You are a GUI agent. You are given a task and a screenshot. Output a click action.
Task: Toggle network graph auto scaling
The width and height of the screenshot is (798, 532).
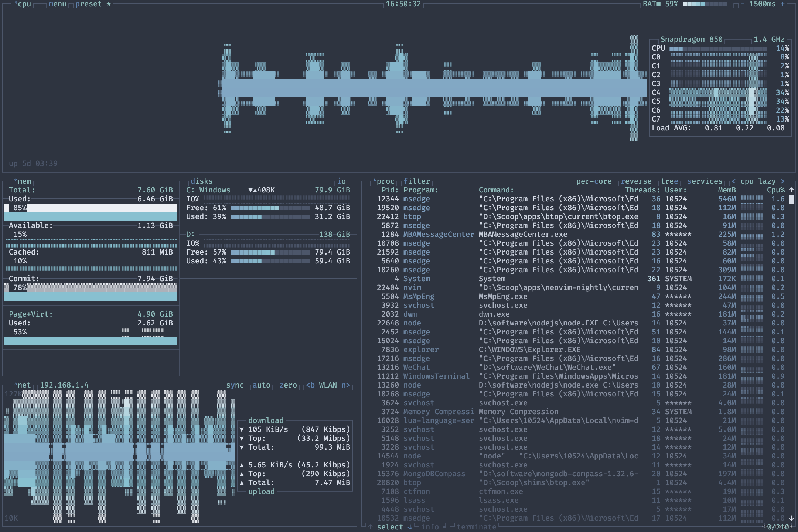point(261,385)
